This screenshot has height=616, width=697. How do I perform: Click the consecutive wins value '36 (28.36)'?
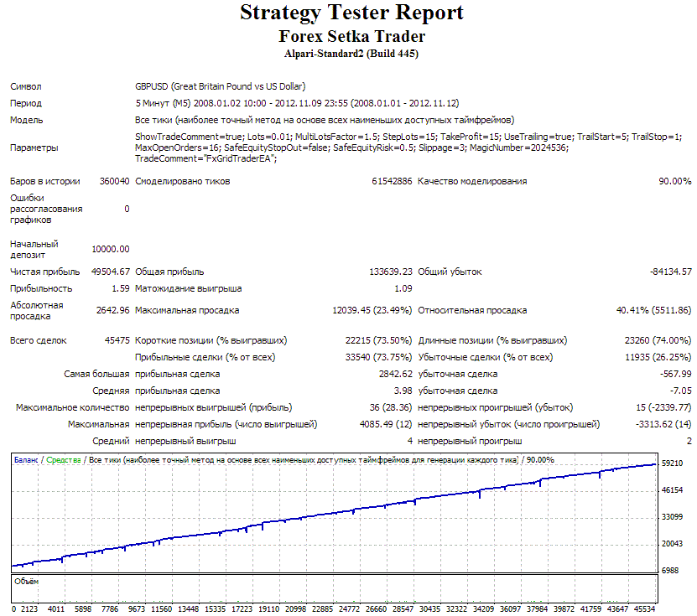point(391,407)
